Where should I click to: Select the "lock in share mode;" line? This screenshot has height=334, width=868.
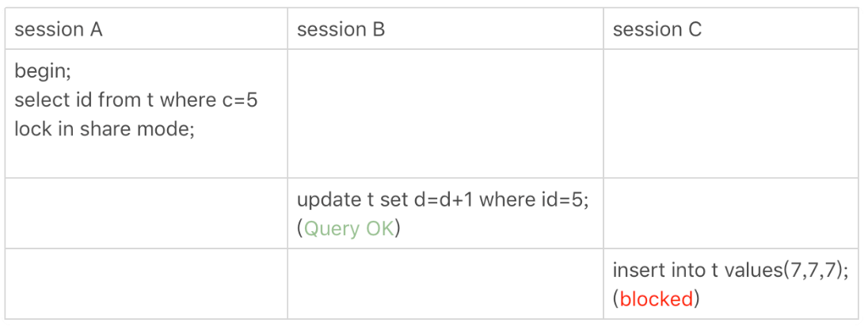pyautogui.click(x=104, y=128)
